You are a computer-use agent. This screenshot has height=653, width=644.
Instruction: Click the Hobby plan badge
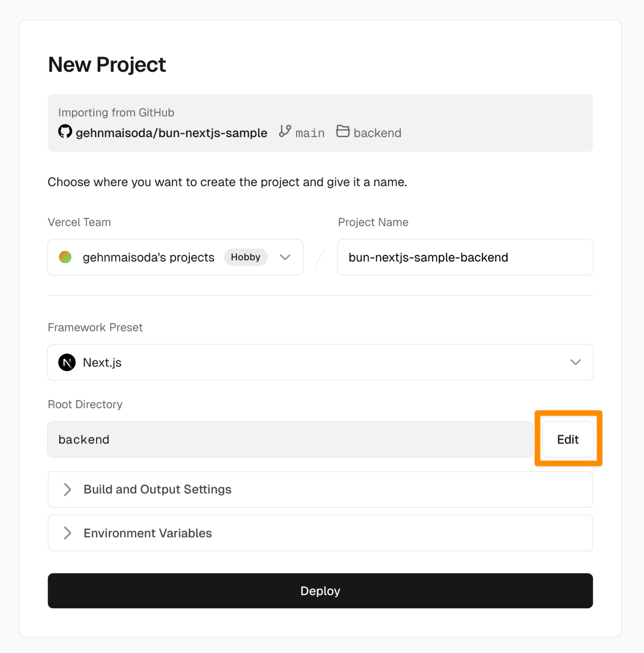click(245, 257)
